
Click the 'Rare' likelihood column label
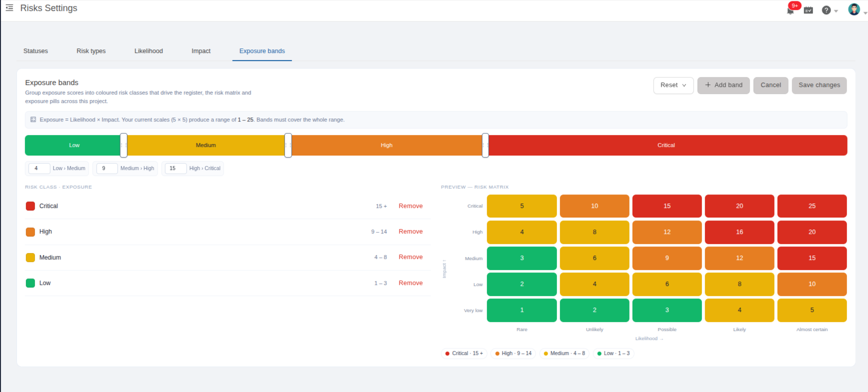[522, 329]
